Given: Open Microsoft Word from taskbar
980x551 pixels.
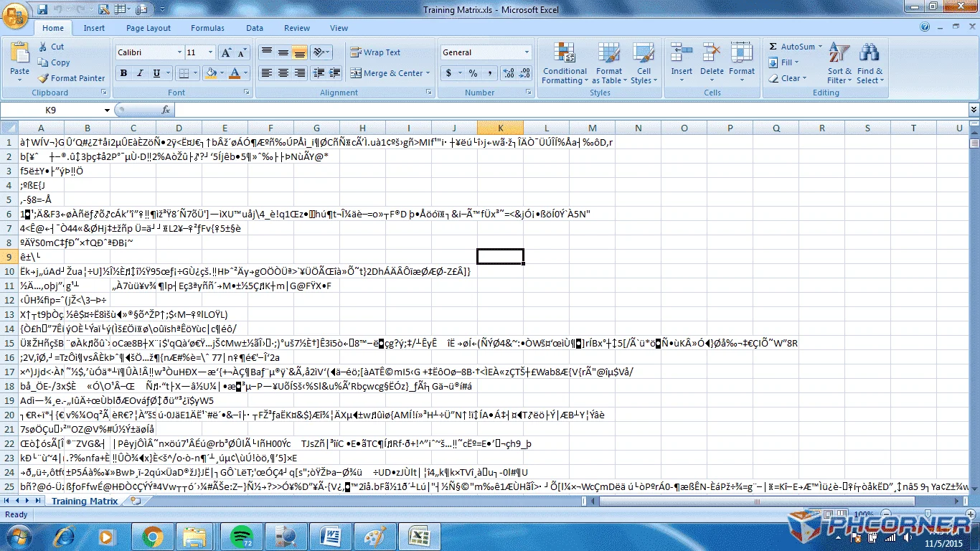Looking at the screenshot, I should [x=330, y=536].
